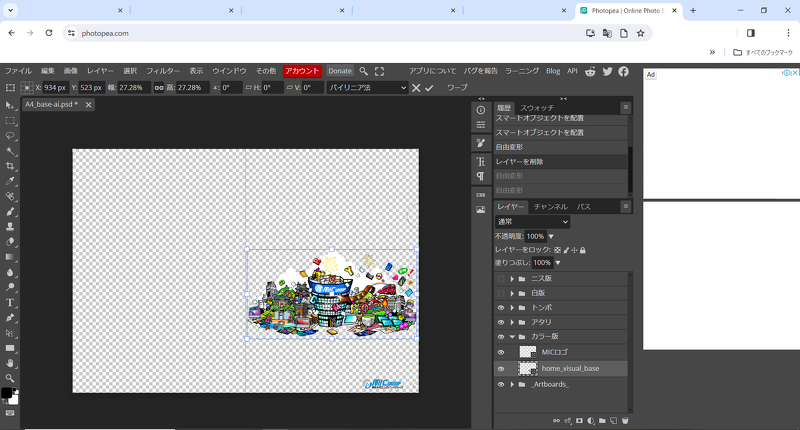The width and height of the screenshot is (800, 430).
Task: Open the blend mode dropdown showing 通常
Action: point(532,221)
